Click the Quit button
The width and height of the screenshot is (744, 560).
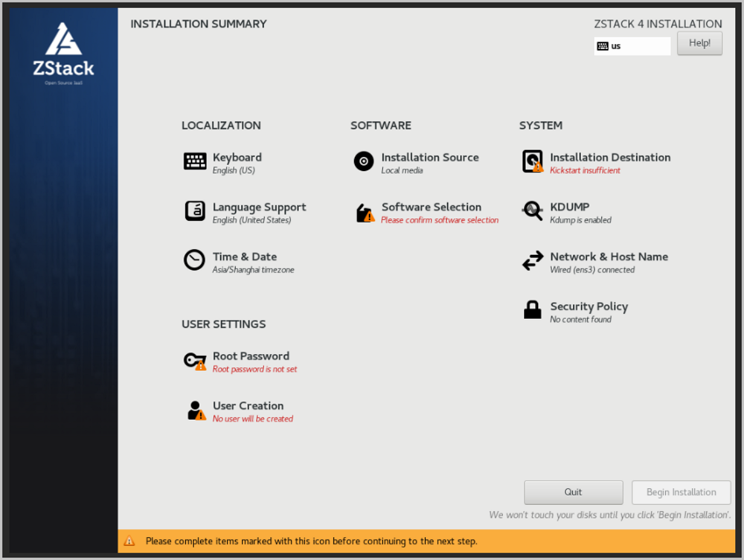pos(573,492)
